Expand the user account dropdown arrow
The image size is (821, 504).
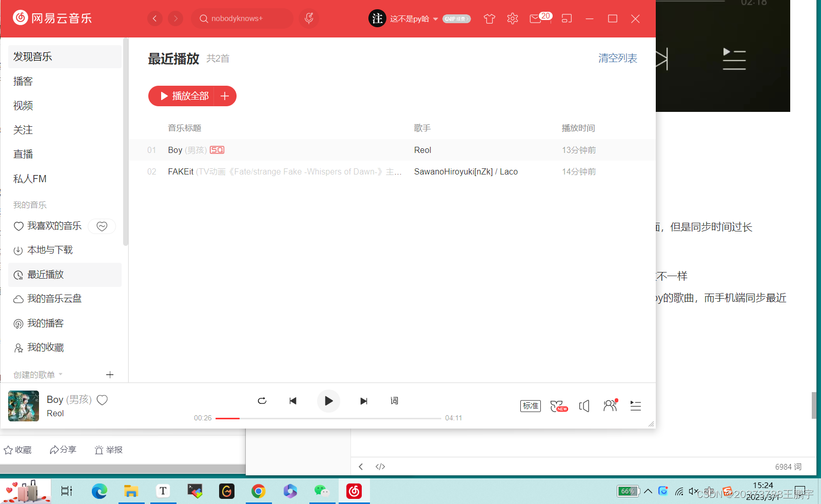pyautogui.click(x=436, y=19)
